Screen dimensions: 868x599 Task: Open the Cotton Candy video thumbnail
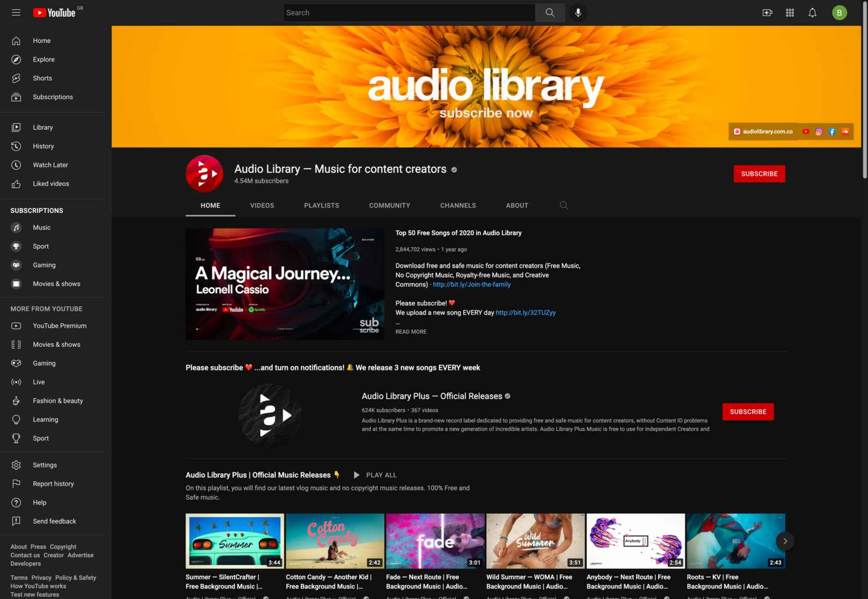[x=335, y=541]
